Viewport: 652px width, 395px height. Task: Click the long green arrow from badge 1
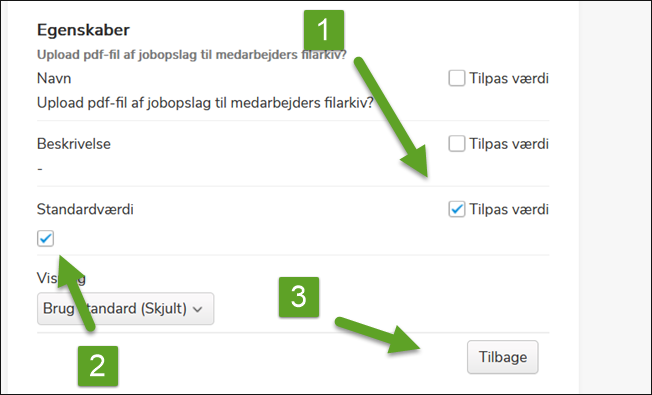pos(391,118)
